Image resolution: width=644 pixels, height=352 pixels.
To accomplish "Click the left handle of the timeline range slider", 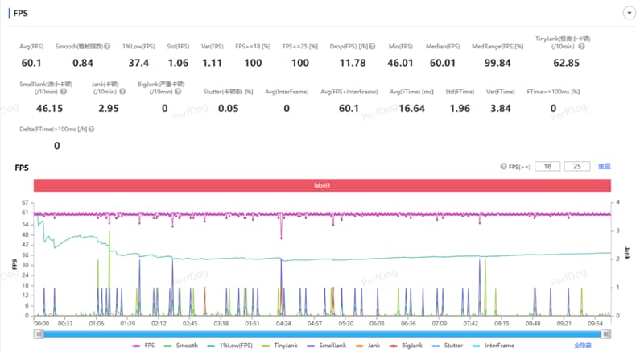I will coord(39,334).
